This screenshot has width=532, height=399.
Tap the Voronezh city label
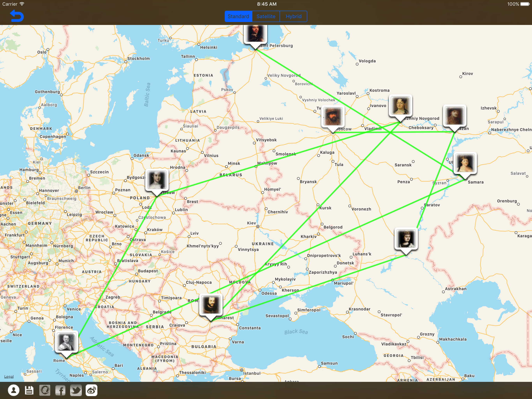(x=361, y=209)
